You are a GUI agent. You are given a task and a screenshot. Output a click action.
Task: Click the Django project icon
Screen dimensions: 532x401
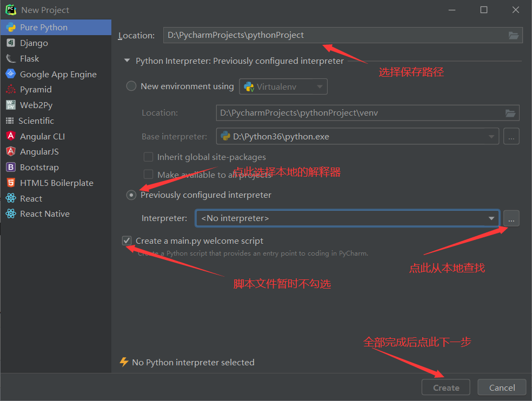click(x=11, y=43)
